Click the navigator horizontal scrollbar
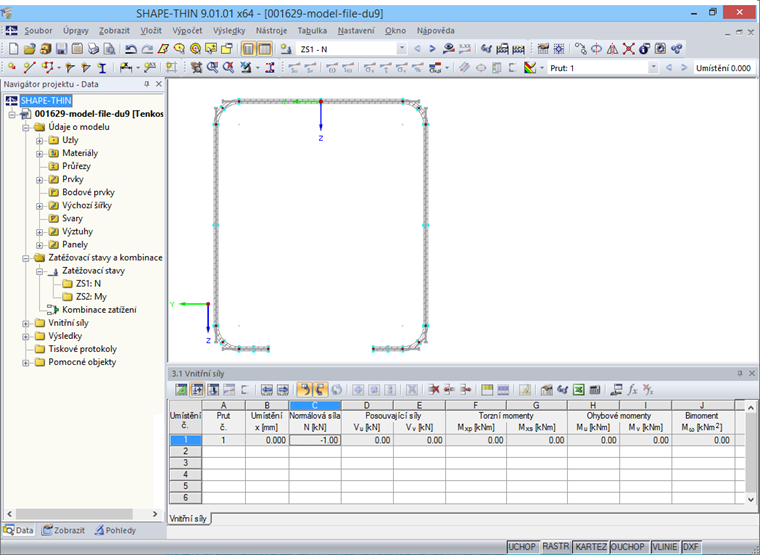This screenshot has width=760, height=555. pos(74,514)
